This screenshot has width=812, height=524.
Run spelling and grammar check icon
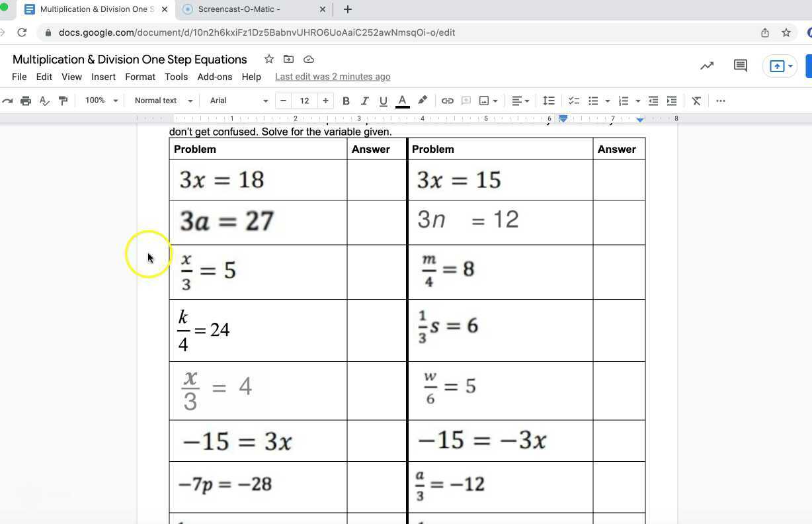[x=44, y=101]
